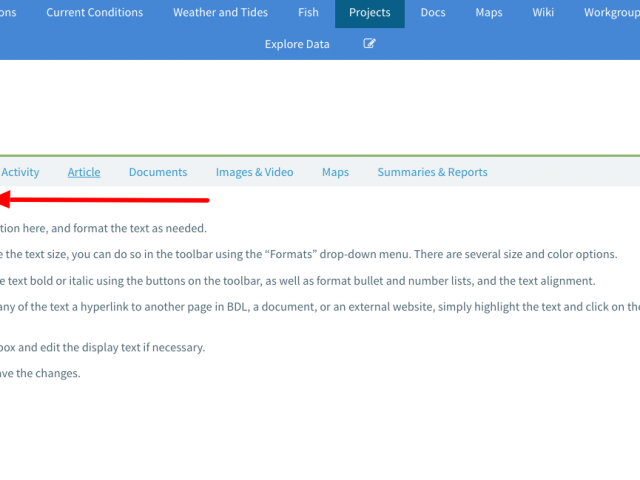Open the Weather and Tides menu

click(220, 13)
